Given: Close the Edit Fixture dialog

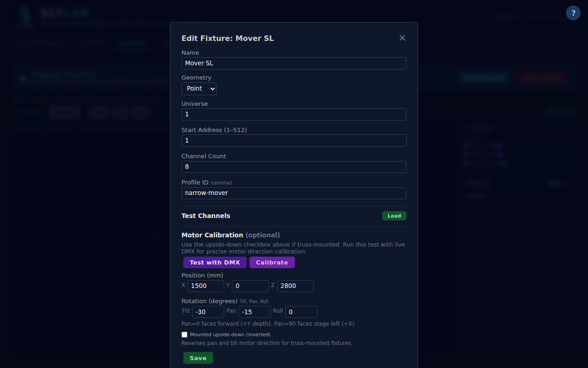Looking at the screenshot, I should click(402, 38).
